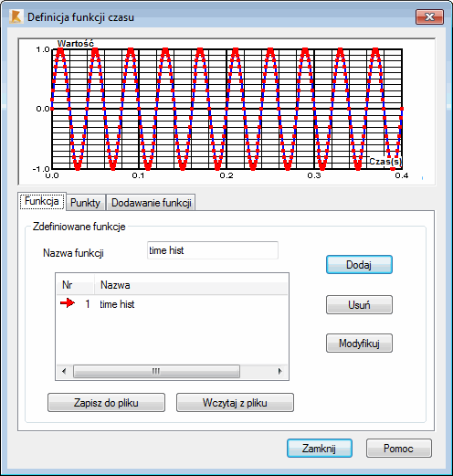The width and height of the screenshot is (453, 476).
Task: Click Wczytaj z pliku button
Action: coord(235,403)
